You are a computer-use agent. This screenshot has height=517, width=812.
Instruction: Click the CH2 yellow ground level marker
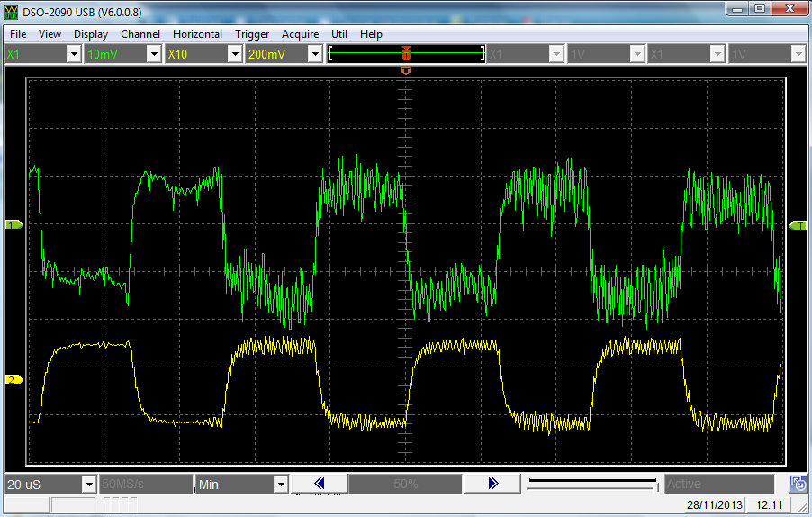[14, 380]
